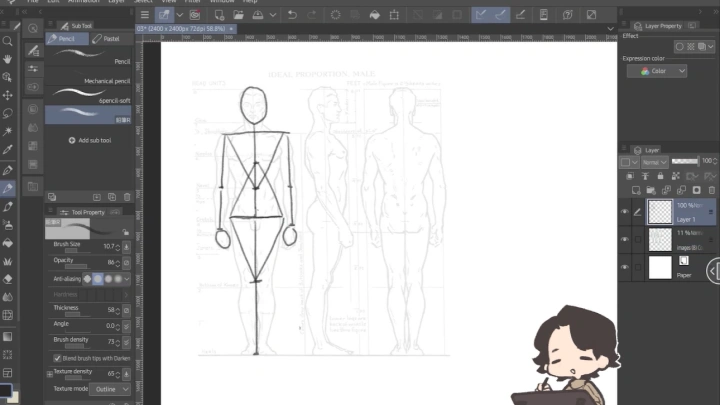The height and width of the screenshot is (405, 720).
Task: Click the Delete sub tool trash icon
Action: coord(127,197)
